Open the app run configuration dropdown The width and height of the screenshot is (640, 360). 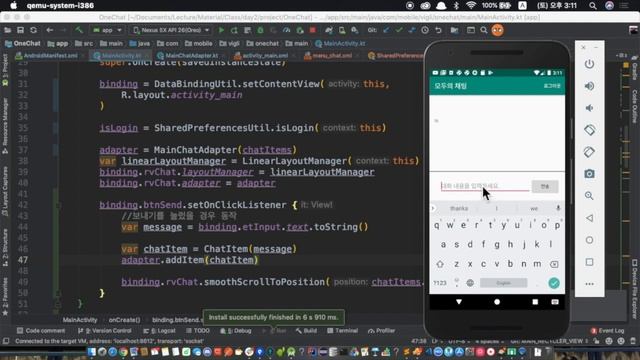tap(107, 30)
